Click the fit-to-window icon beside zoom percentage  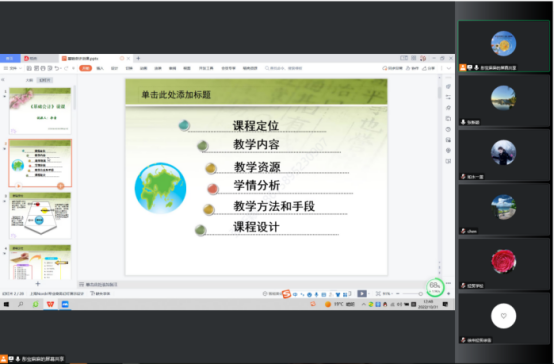(x=378, y=294)
